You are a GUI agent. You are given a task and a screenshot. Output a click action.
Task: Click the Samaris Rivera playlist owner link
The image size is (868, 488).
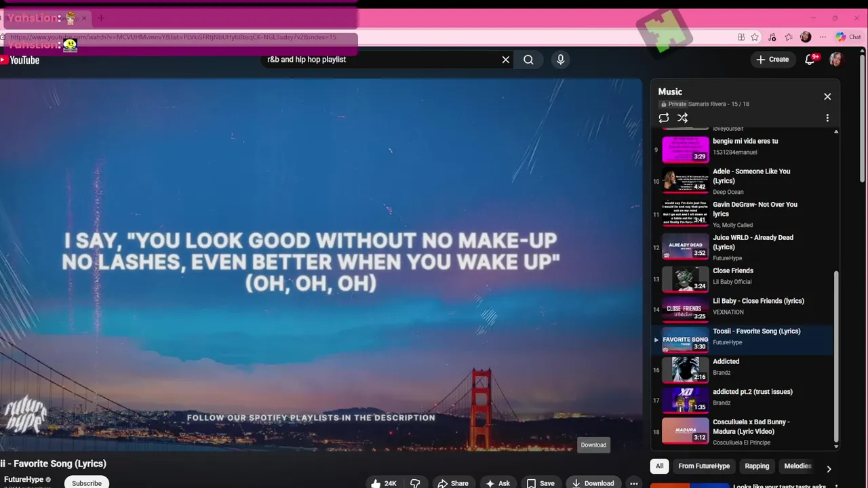pos(707,104)
